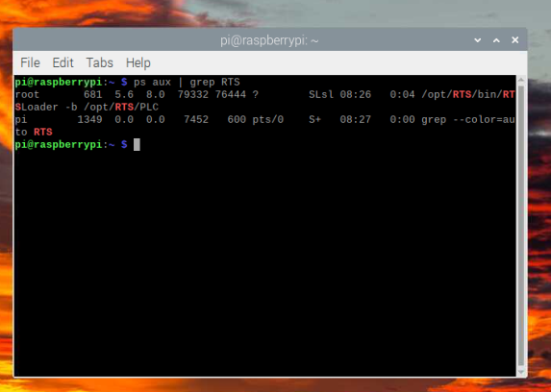Click the block cursor at the last prompt
Viewport: 551px width, 392px height.
click(x=137, y=144)
